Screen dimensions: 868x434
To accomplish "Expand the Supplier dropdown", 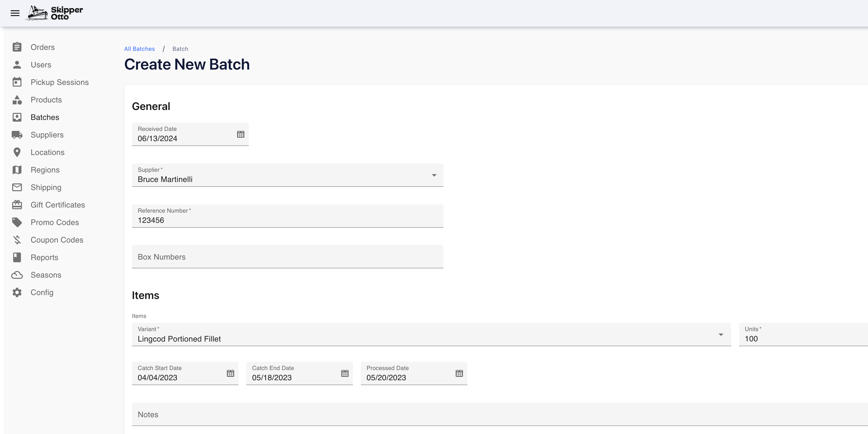I will point(434,175).
